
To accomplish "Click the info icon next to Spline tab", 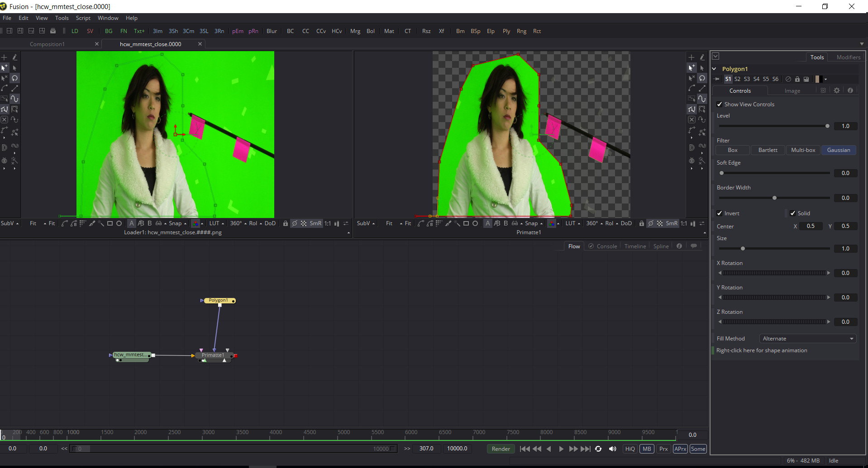I will (x=679, y=246).
